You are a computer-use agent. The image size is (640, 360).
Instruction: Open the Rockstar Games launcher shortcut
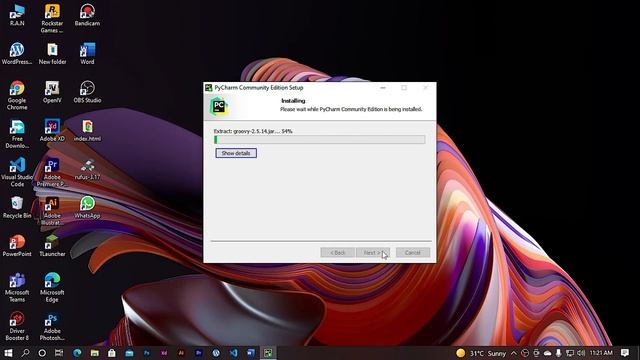[x=52, y=18]
